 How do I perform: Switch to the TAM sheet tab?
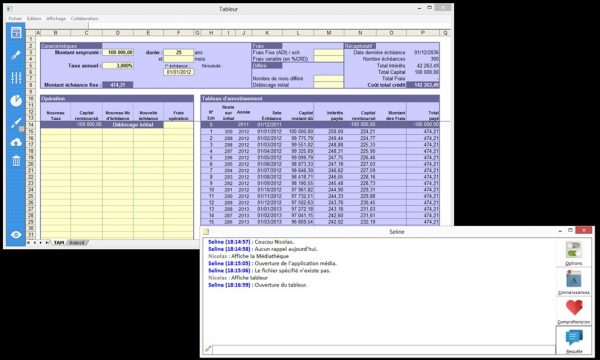click(x=59, y=243)
